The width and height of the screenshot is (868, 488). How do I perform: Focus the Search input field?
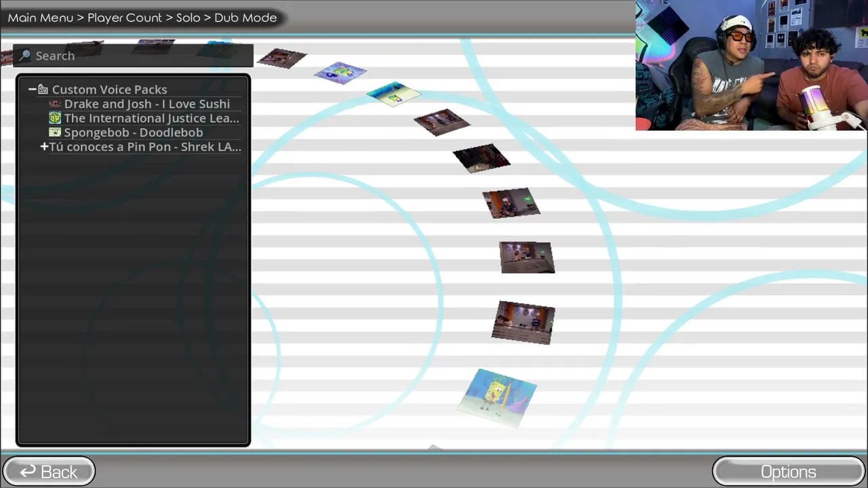(x=134, y=56)
